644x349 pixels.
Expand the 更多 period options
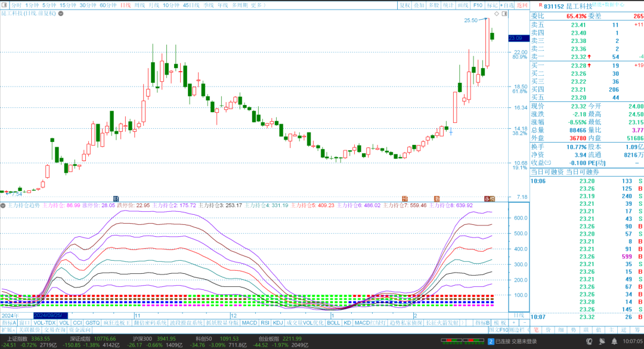(258, 5)
